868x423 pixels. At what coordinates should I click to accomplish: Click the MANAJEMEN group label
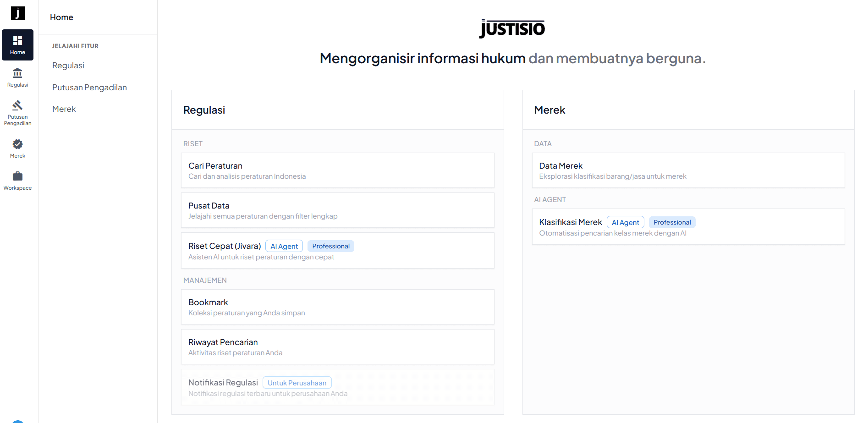(x=205, y=280)
